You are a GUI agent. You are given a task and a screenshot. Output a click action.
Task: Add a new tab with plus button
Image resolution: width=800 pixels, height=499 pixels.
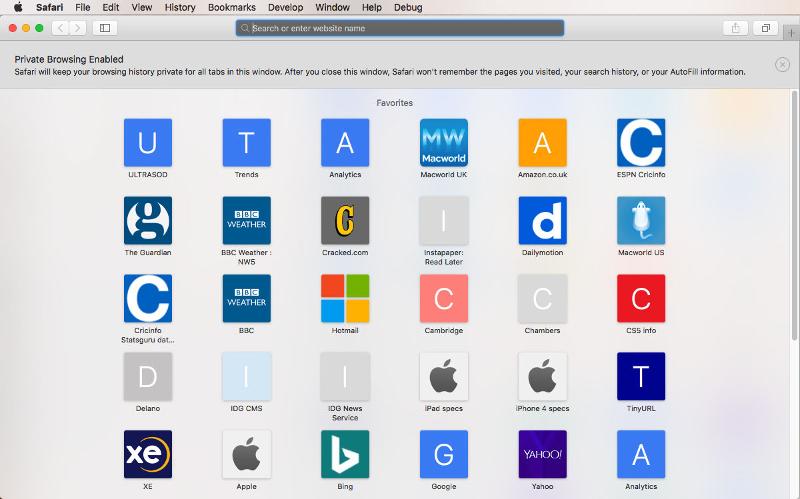pyautogui.click(x=791, y=33)
